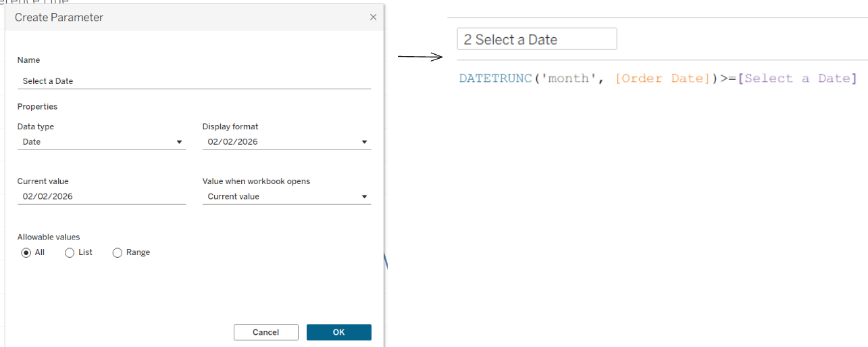Image resolution: width=868 pixels, height=347 pixels.
Task: Select the All allowable values option
Action: (26, 252)
